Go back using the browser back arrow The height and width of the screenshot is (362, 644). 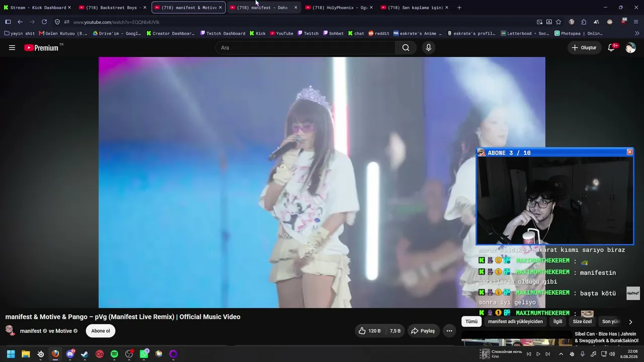[x=20, y=22]
